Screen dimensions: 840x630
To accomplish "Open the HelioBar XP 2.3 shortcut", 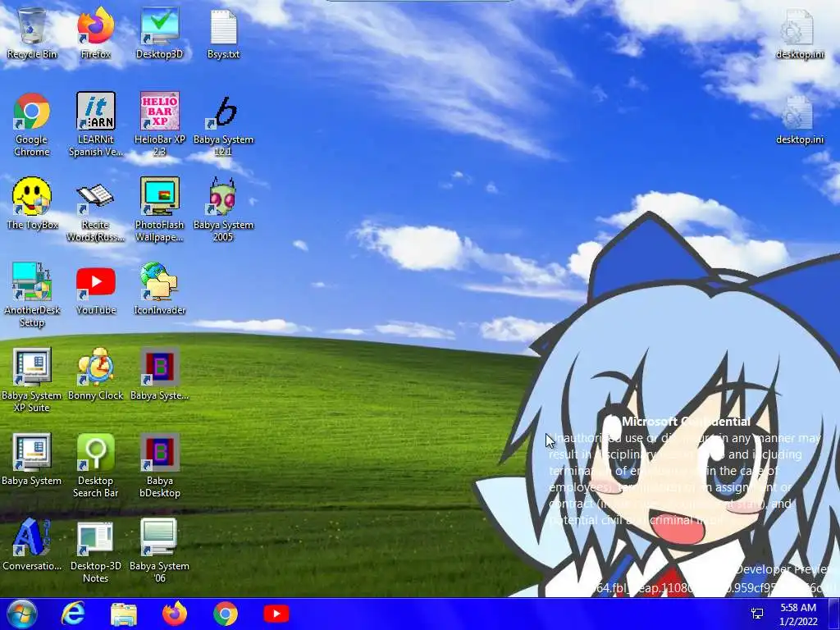I will pos(159,125).
